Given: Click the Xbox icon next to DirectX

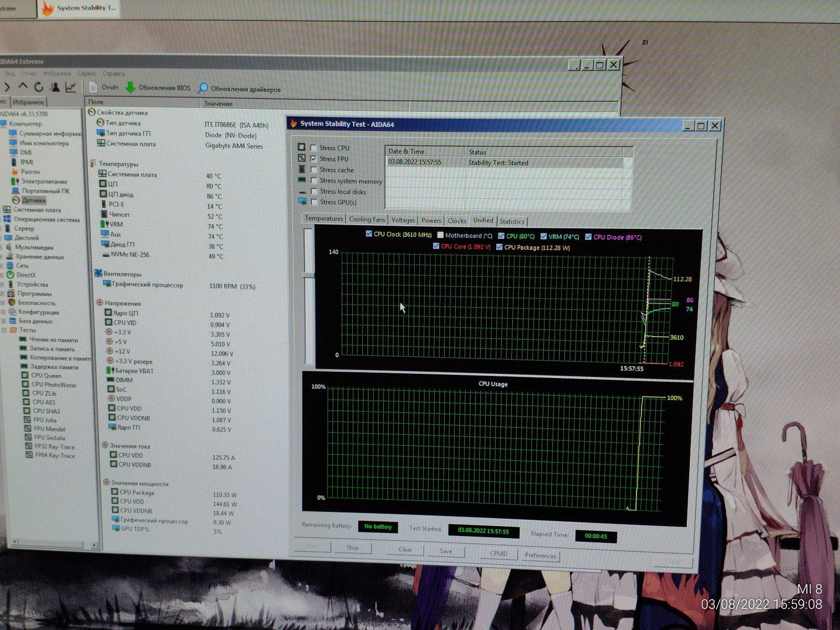Looking at the screenshot, I should (x=10, y=275).
